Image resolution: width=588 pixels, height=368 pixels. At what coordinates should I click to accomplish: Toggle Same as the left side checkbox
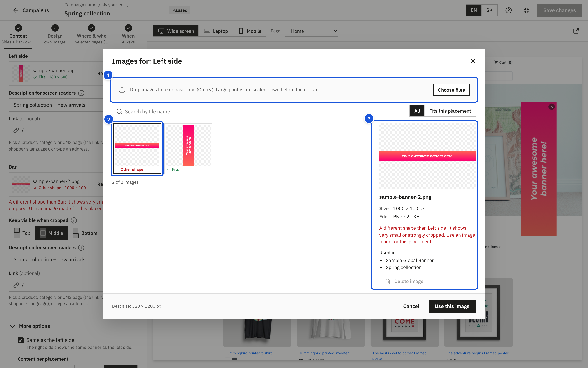21,340
